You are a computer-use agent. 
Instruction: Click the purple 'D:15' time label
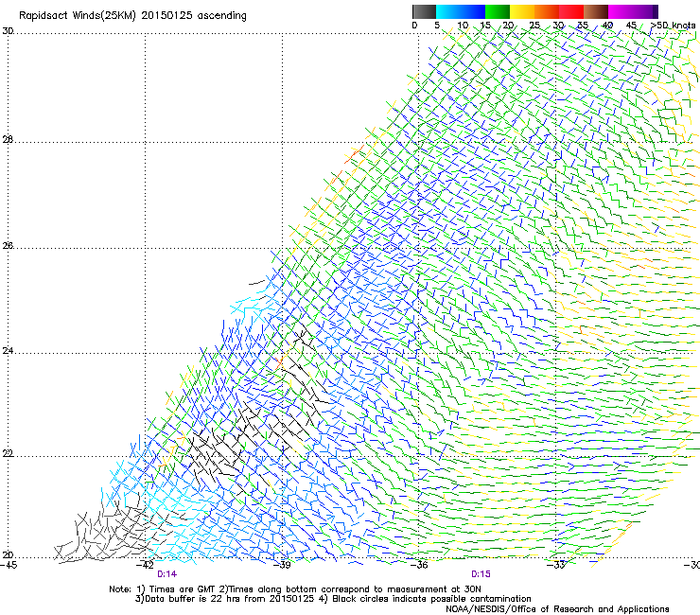pyautogui.click(x=481, y=574)
